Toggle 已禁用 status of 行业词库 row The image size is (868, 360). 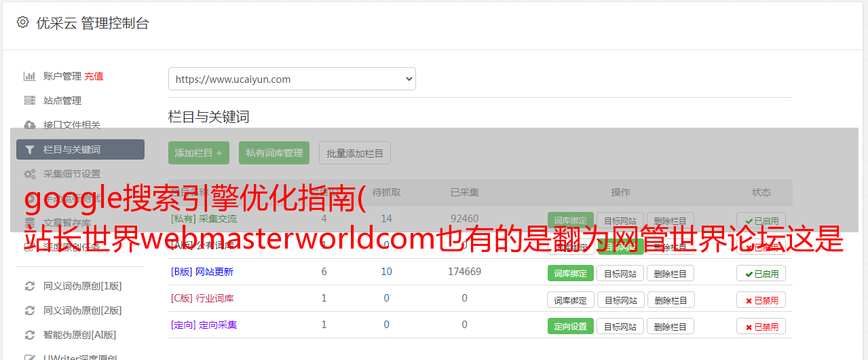(761, 300)
